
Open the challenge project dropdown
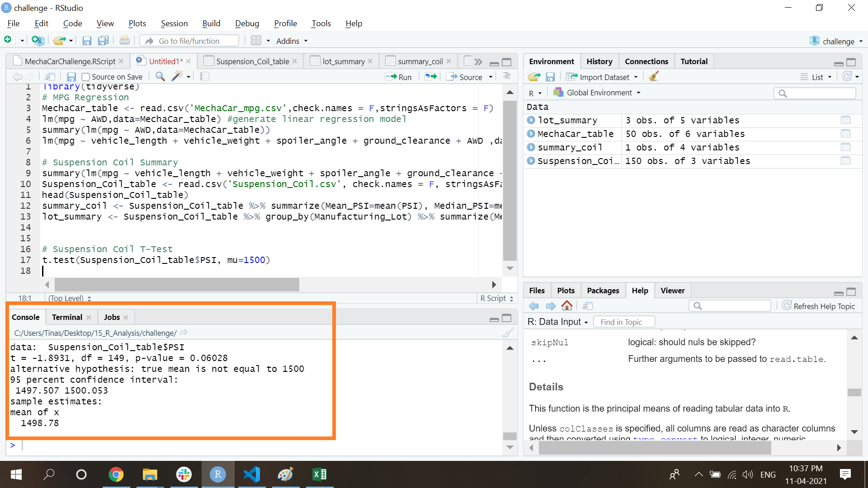[836, 41]
